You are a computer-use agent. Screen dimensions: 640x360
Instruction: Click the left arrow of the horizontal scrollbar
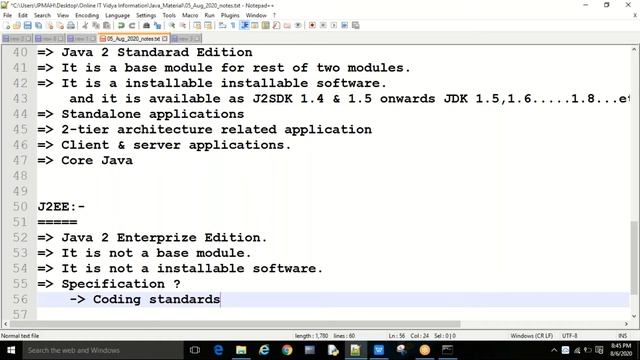(5, 324)
